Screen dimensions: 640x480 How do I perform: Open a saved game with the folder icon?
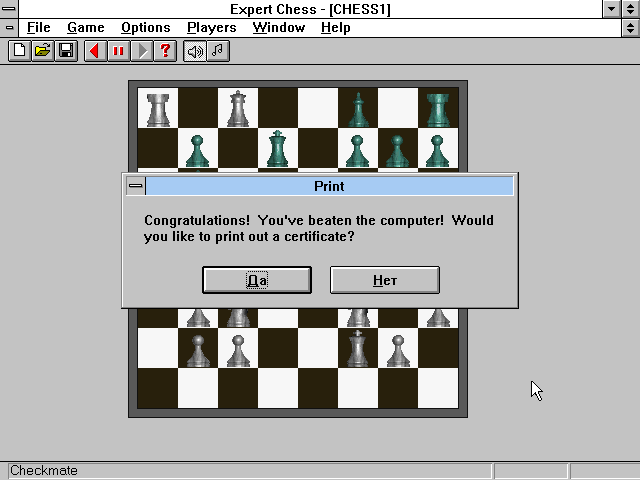(43, 51)
